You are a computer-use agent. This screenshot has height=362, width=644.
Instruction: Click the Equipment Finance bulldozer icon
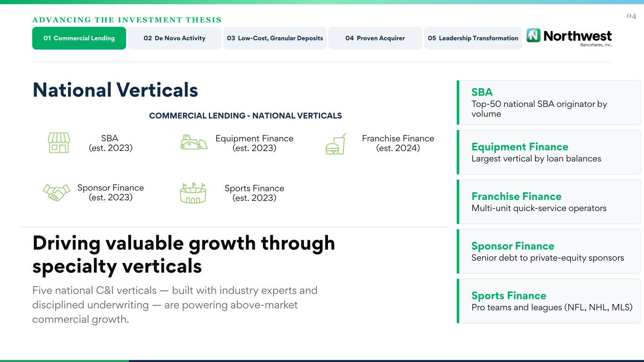click(x=194, y=142)
